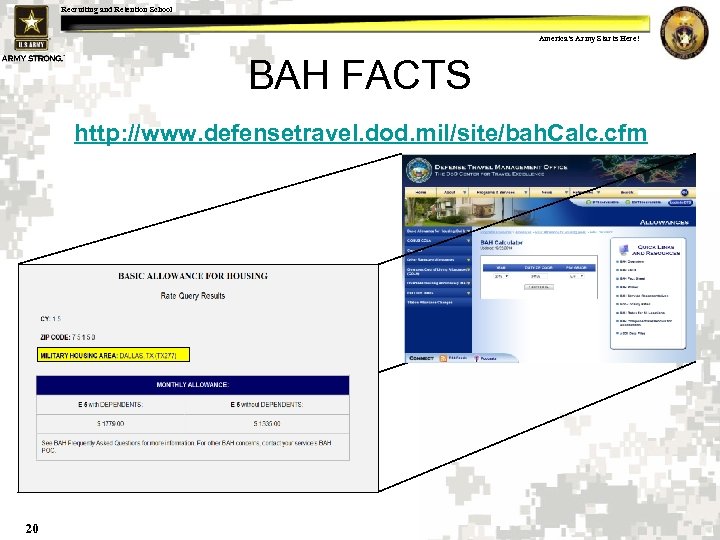Click the BAH FACTS slide title
This screenshot has width=720, height=540.
[x=360, y=74]
